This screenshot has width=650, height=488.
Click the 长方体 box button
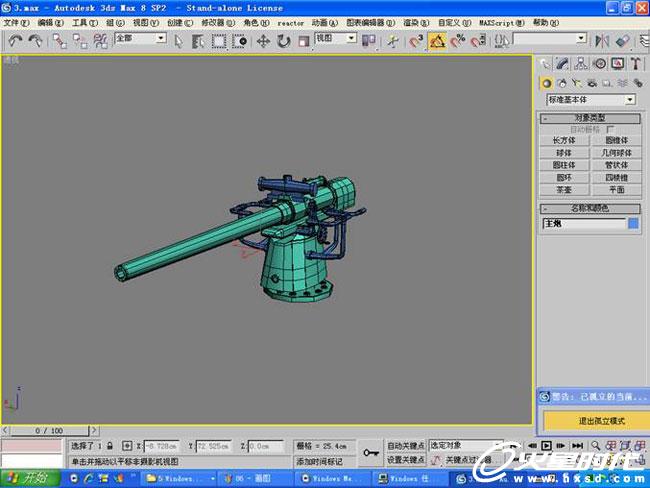pyautogui.click(x=564, y=140)
